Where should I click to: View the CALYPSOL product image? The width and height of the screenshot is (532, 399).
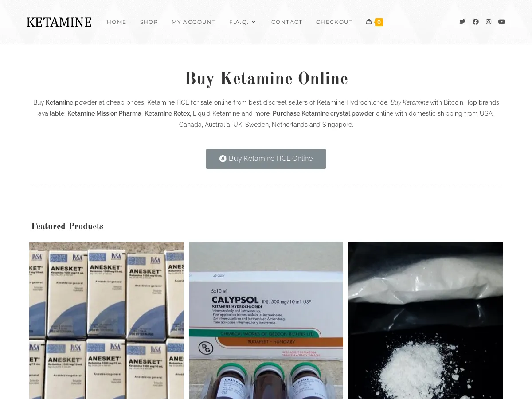[x=266, y=320]
